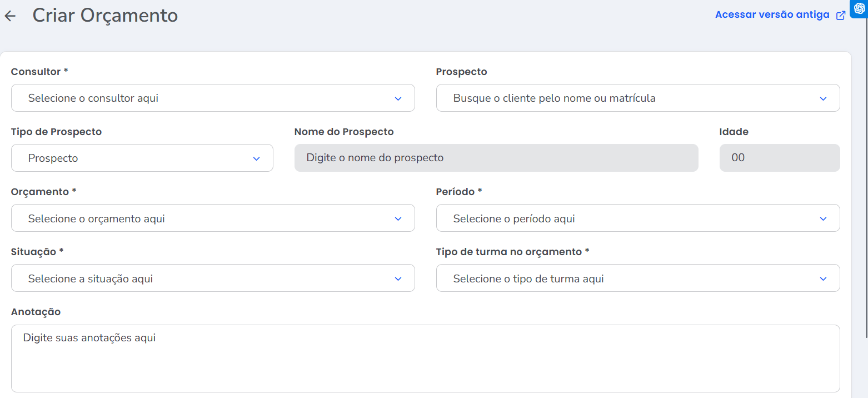The height and width of the screenshot is (398, 868).
Task: Click the Idade number field
Action: click(x=779, y=158)
